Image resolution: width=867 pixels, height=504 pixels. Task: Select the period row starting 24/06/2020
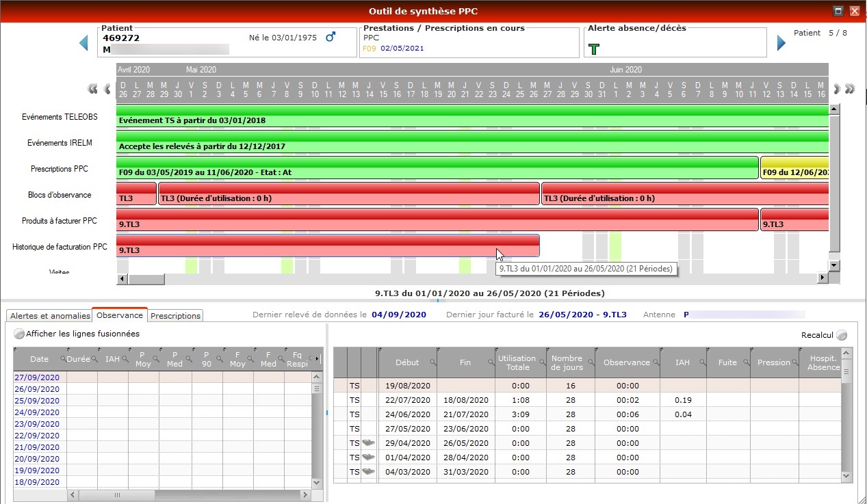(x=587, y=414)
